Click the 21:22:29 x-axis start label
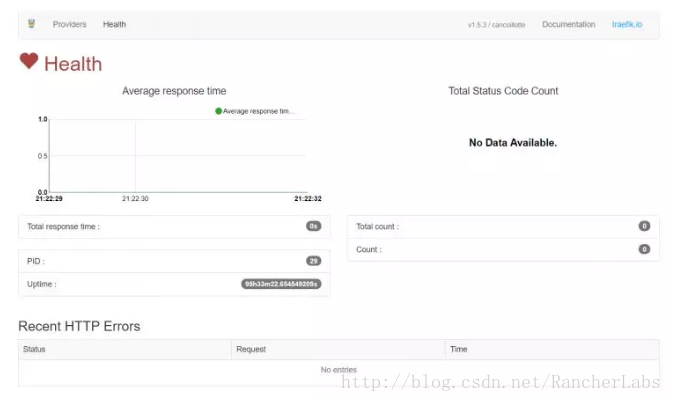This screenshot has height=402, width=673. (x=49, y=199)
